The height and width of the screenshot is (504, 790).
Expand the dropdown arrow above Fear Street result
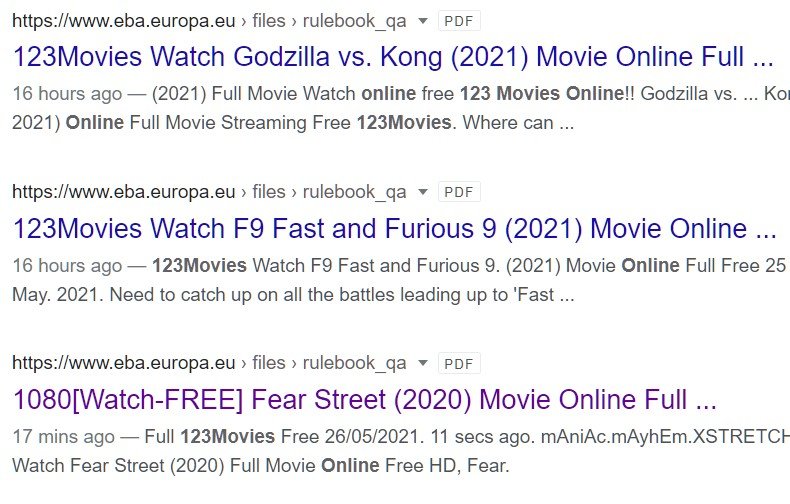423,363
